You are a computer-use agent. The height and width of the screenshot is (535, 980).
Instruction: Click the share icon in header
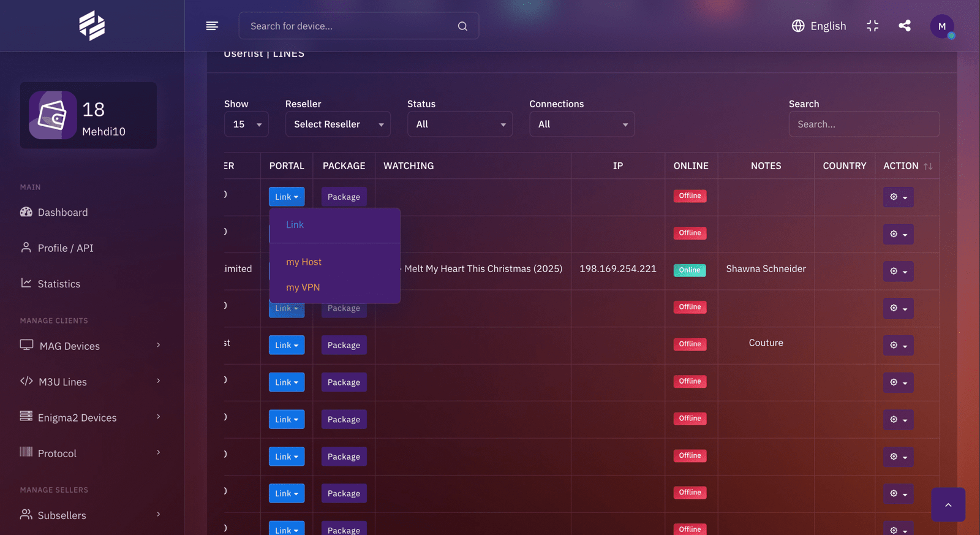pos(905,26)
